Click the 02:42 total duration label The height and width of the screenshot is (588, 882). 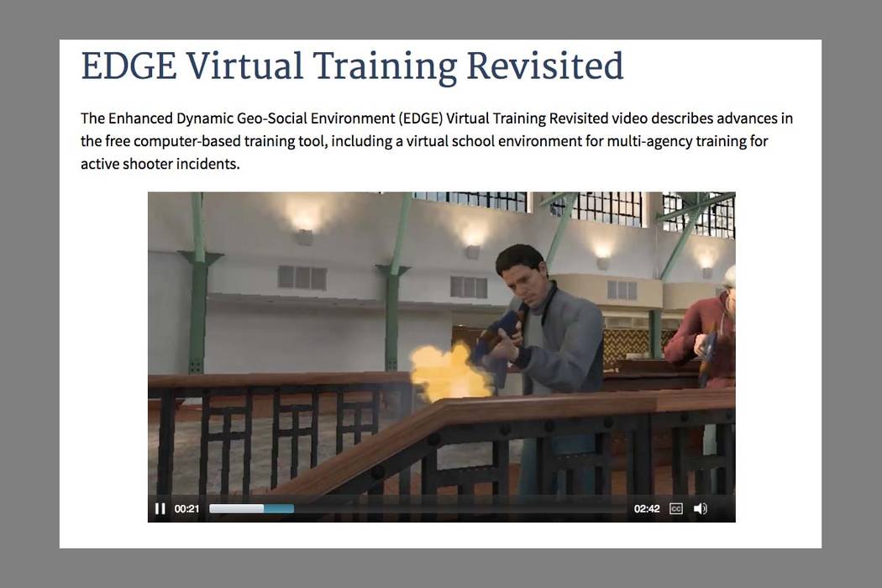click(x=646, y=509)
